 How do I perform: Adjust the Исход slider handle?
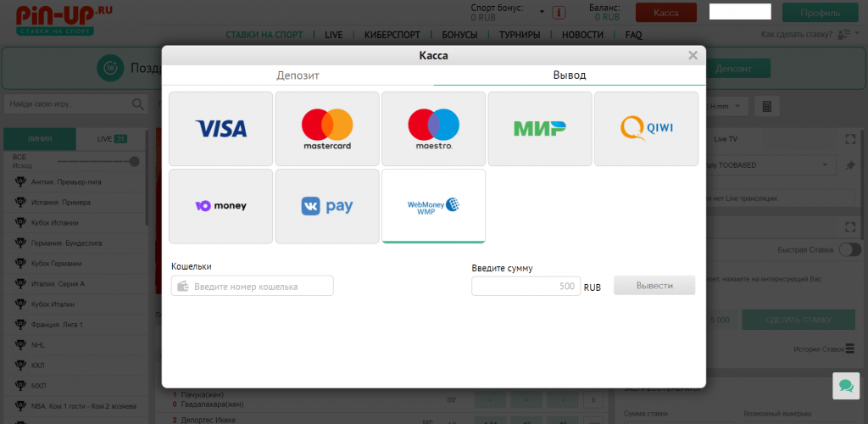[x=134, y=161]
